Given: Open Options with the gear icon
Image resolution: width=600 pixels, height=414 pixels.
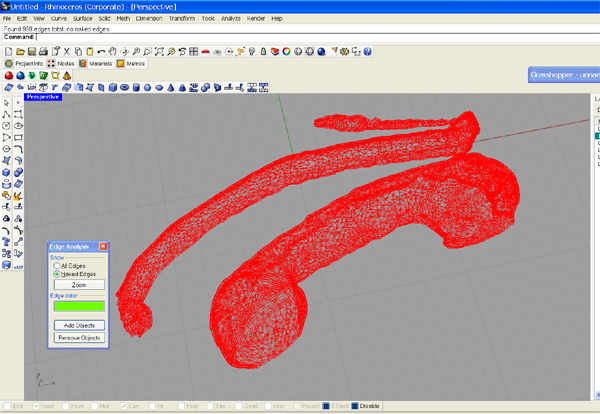Looking at the screenshot, I should point(344,51).
